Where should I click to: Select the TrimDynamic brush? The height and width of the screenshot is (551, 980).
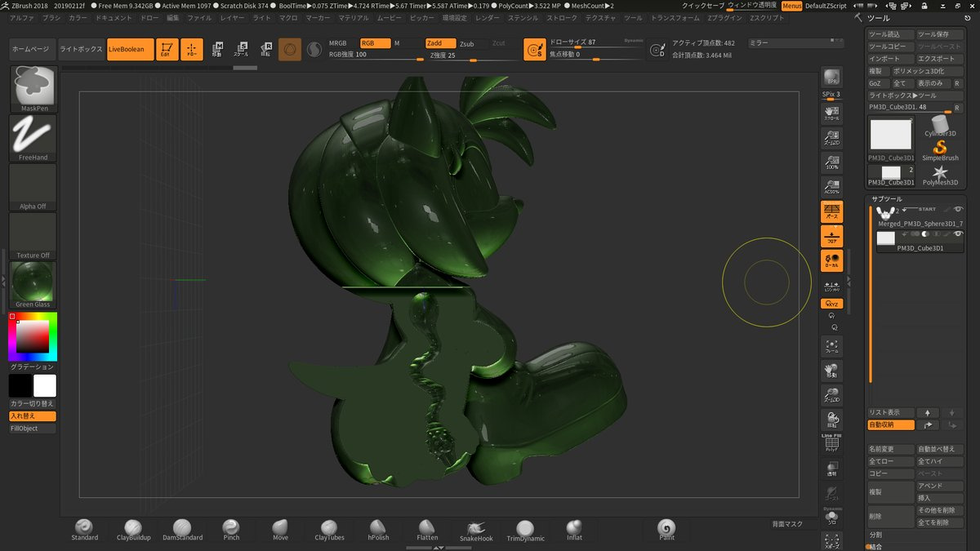click(x=525, y=529)
